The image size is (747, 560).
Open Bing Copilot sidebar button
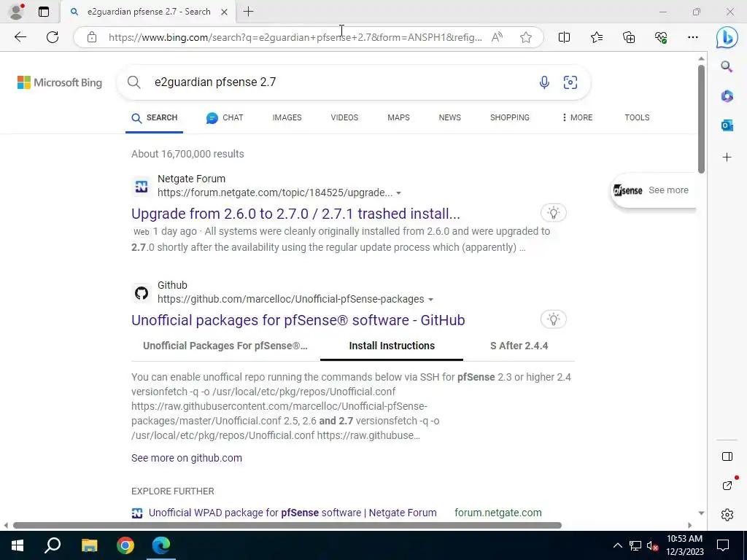coord(727,37)
